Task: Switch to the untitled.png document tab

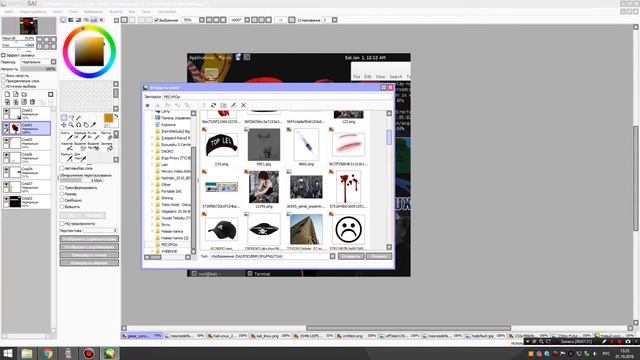Action: coord(356,336)
